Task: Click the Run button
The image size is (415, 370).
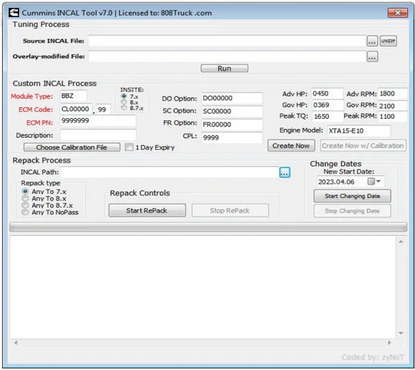Action: coord(224,68)
